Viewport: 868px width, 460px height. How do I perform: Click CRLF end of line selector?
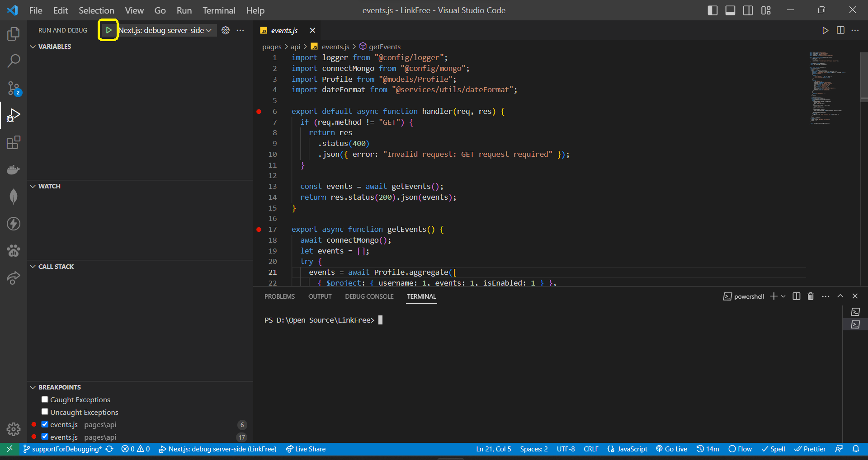point(591,449)
